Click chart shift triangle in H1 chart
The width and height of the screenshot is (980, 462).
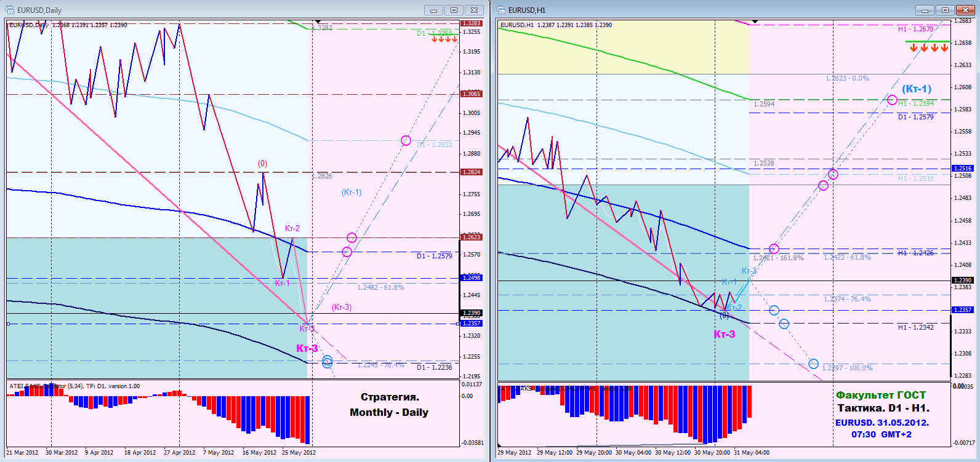tap(755, 22)
